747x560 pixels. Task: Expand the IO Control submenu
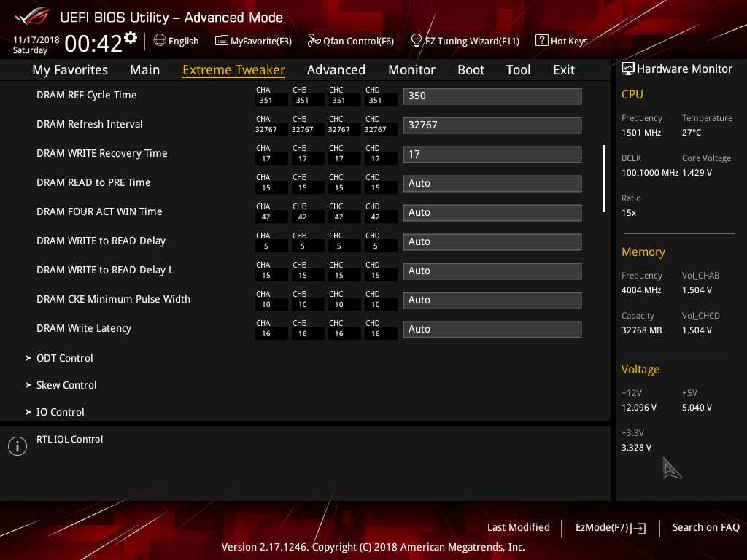[x=60, y=412]
